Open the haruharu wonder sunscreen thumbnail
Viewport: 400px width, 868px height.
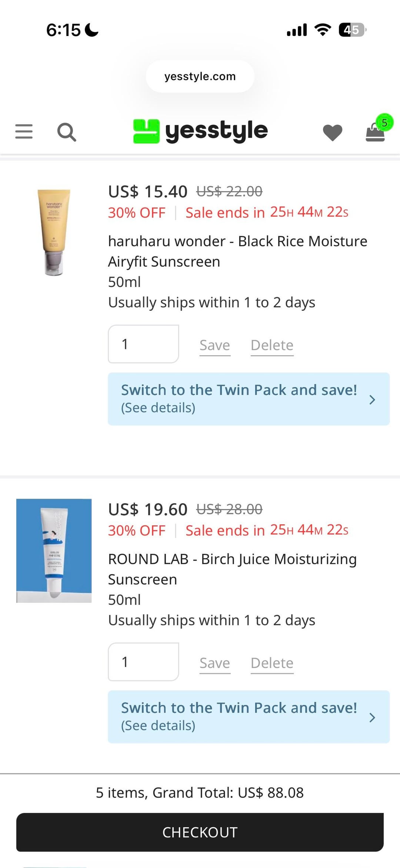tap(54, 232)
